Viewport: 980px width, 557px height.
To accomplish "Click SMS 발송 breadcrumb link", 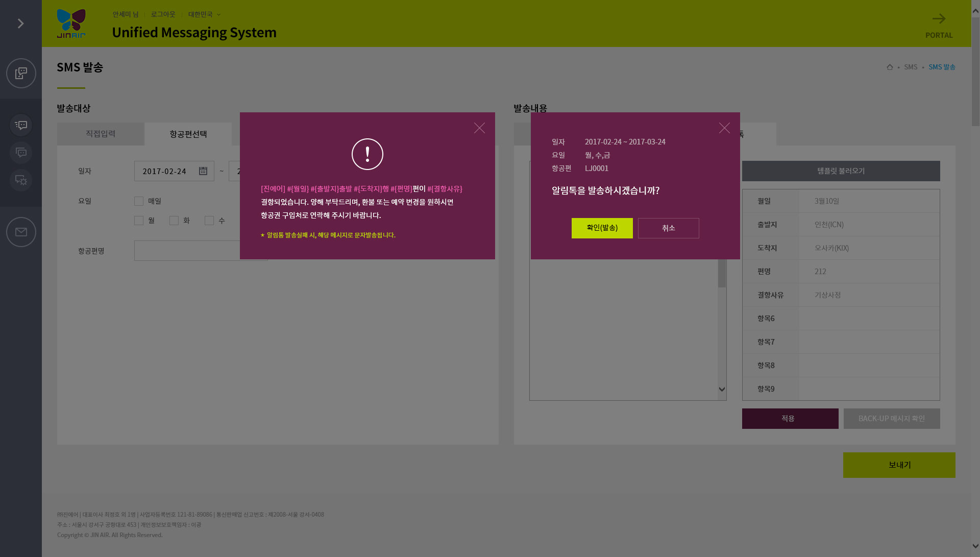I will click(x=942, y=67).
